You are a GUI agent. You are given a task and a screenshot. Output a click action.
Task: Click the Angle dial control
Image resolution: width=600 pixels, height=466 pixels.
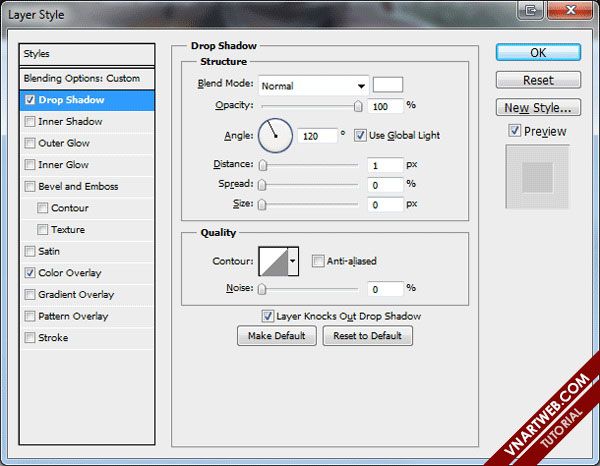point(275,135)
